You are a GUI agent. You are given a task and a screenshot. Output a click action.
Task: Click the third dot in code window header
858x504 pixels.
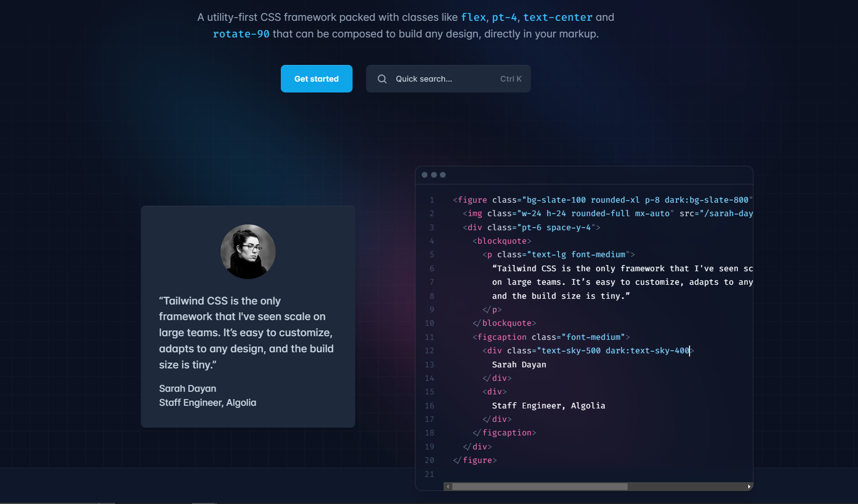[443, 175]
